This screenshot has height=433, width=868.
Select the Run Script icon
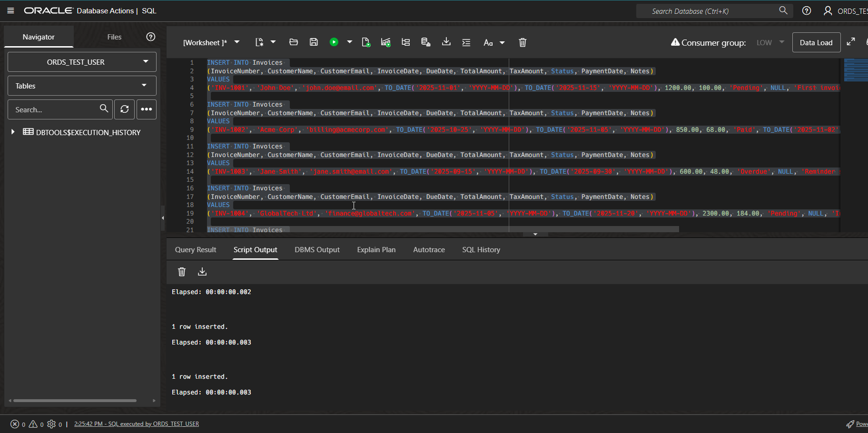click(366, 42)
